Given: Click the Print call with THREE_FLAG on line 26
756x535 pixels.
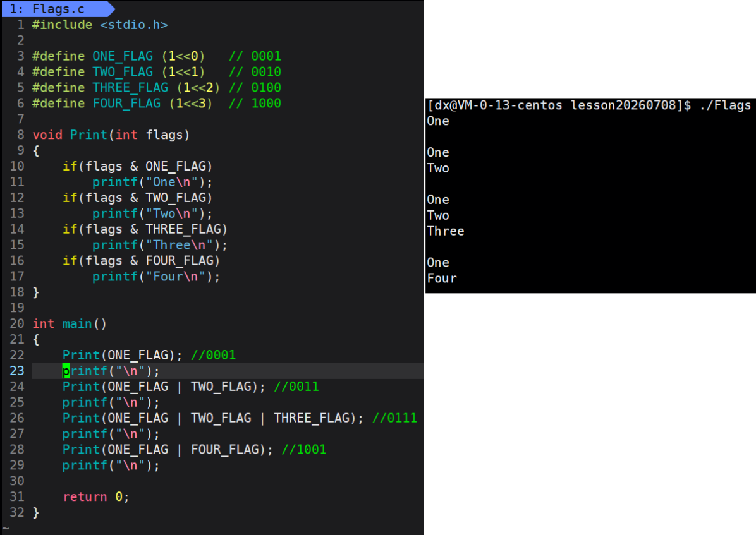Looking at the screenshot, I should [212, 418].
